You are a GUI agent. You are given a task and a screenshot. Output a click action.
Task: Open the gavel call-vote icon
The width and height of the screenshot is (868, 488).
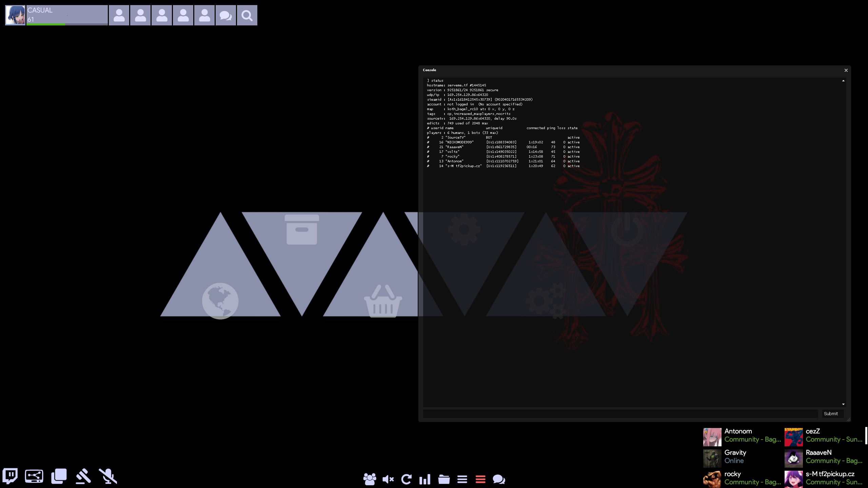[x=83, y=476]
